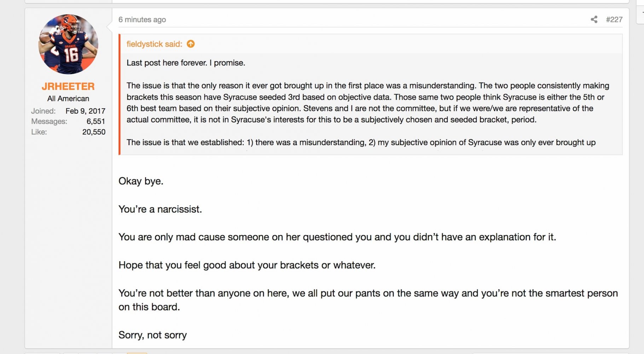Image resolution: width=644 pixels, height=354 pixels.
Task: Click the share icon on post #227
Action: tap(594, 19)
